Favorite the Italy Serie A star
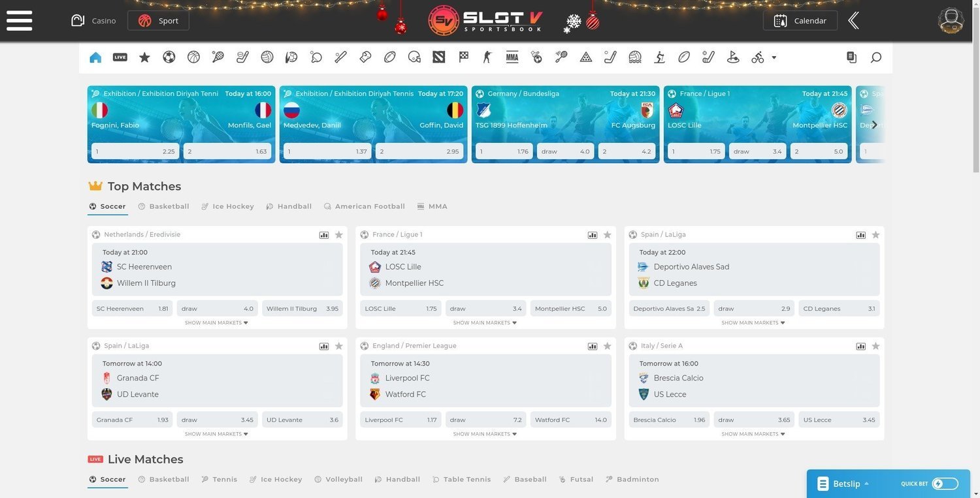 876,346
